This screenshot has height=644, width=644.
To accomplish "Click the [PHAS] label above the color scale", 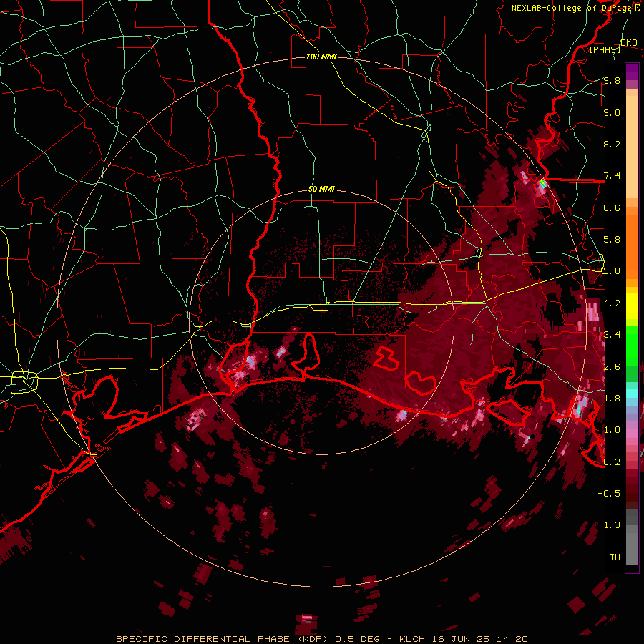I will [x=605, y=49].
